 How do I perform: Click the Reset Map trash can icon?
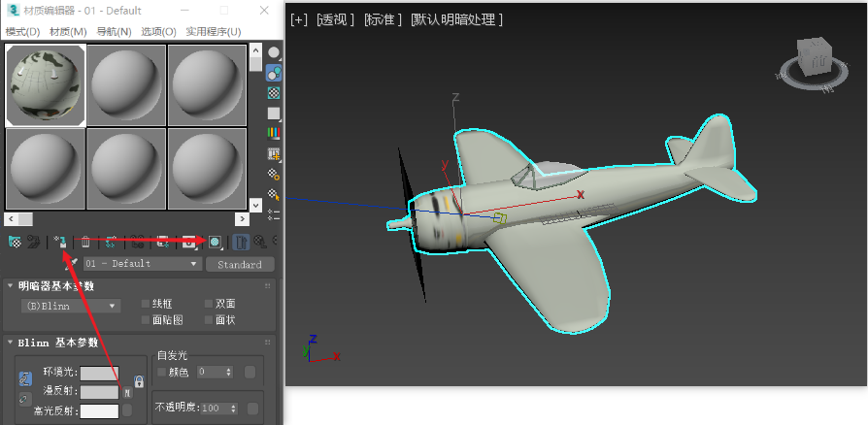coord(85,242)
